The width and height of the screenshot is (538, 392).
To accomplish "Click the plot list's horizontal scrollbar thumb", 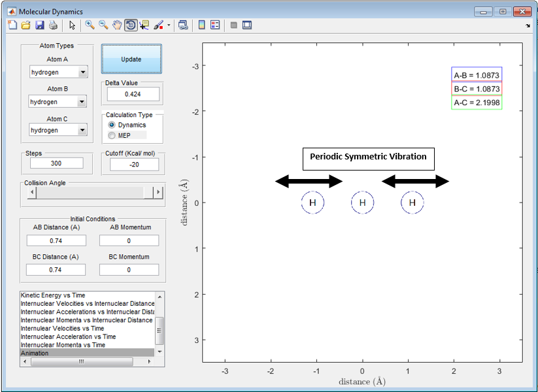I will click(82, 361).
